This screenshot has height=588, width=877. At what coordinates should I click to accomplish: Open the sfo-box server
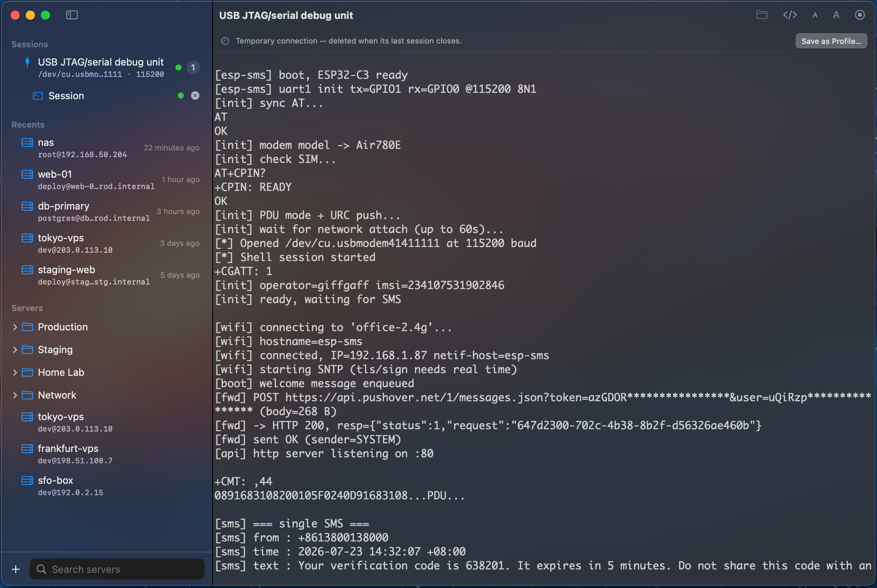106,486
